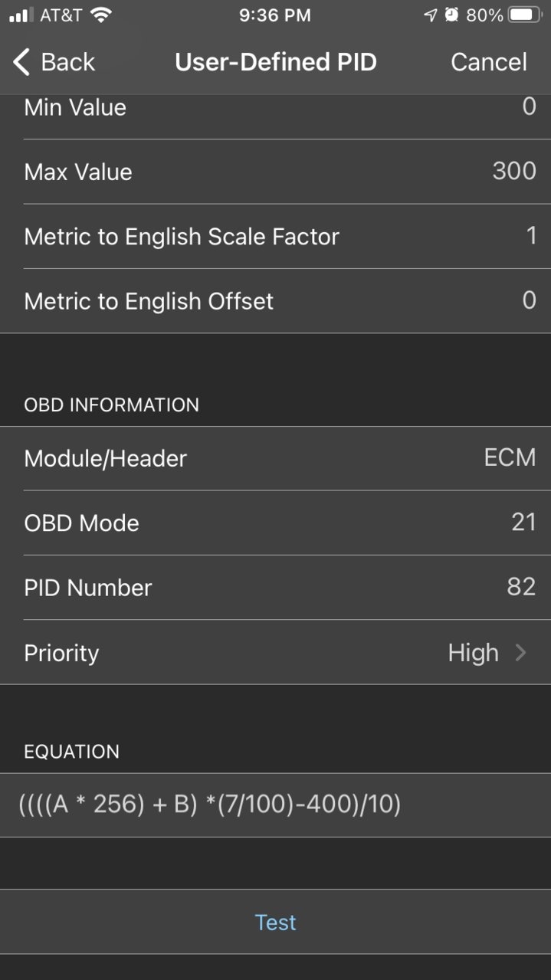Cancel editing the User-Defined PID

[x=489, y=62]
